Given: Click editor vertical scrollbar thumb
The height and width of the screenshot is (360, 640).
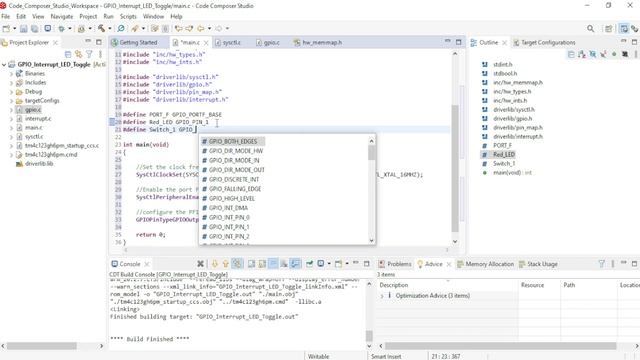Looking at the screenshot, I should coord(455,168).
